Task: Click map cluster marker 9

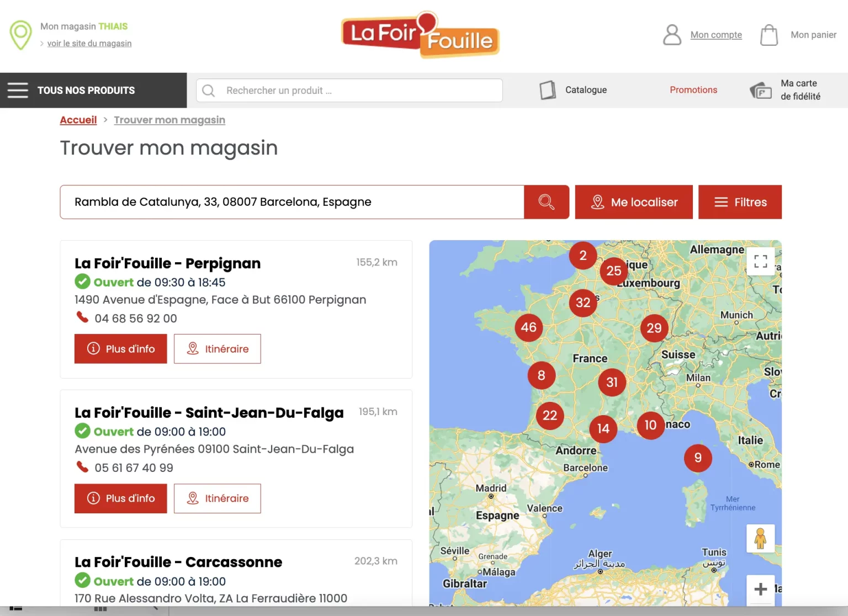Action: point(698,458)
